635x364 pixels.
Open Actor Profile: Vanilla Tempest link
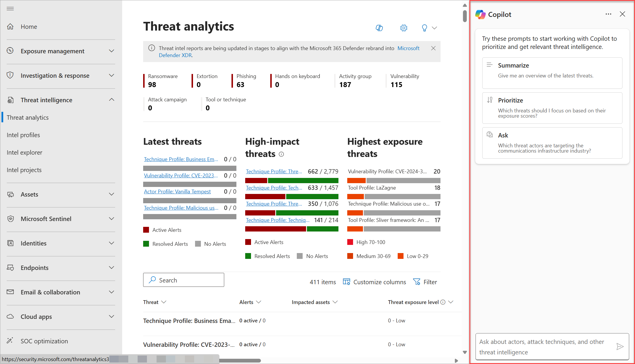177,192
